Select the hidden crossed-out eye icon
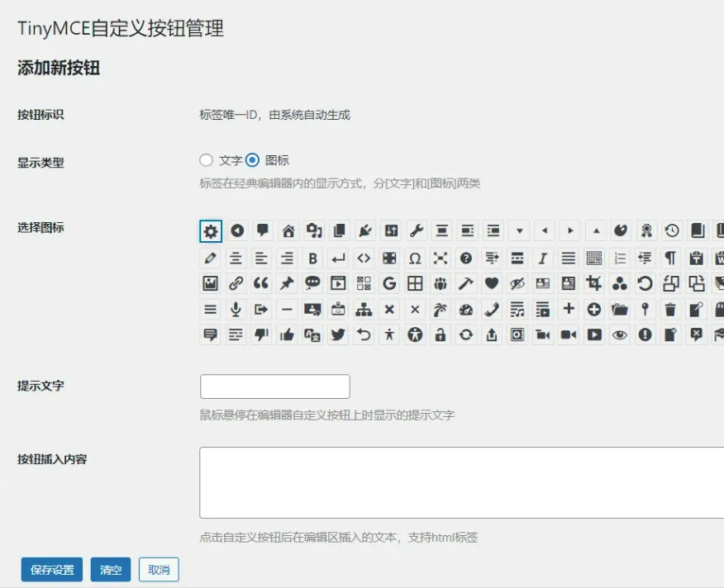The height and width of the screenshot is (588, 724). point(517,283)
